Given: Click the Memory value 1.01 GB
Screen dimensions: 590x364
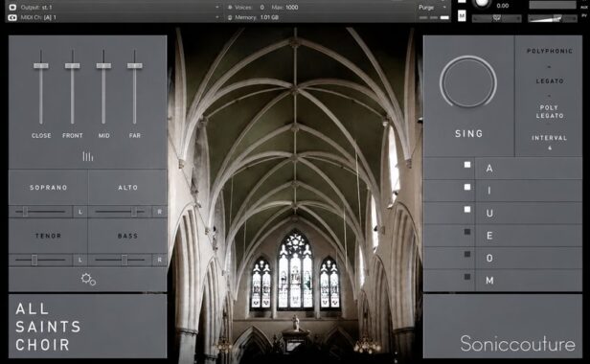Looking at the screenshot, I should coord(269,17).
